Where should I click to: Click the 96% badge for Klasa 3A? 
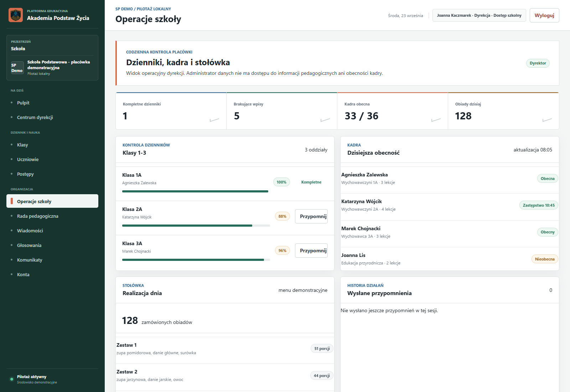tap(283, 251)
